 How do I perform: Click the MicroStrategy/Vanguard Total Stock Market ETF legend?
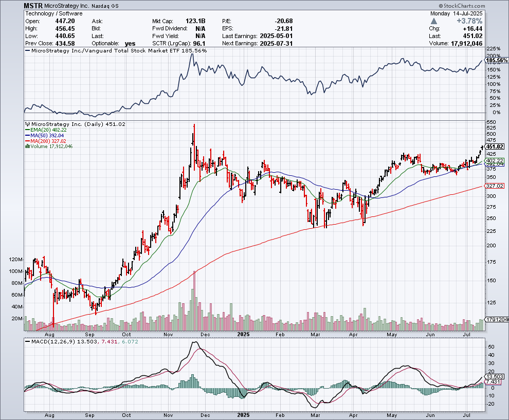[x=116, y=50]
